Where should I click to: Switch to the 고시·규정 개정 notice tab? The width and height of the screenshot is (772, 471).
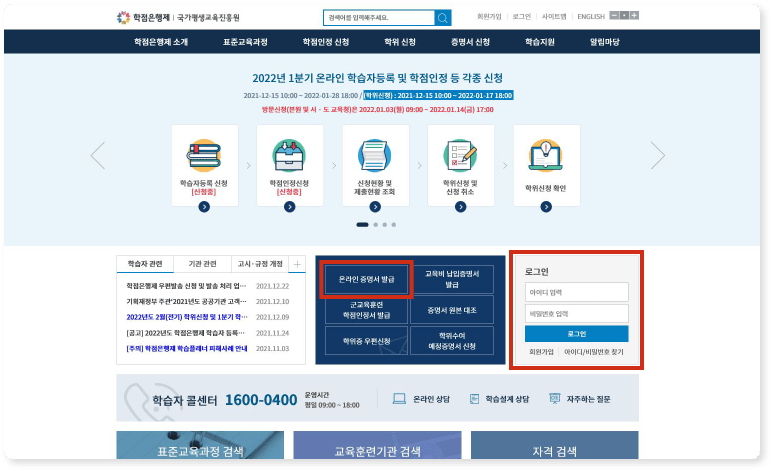(x=260, y=264)
